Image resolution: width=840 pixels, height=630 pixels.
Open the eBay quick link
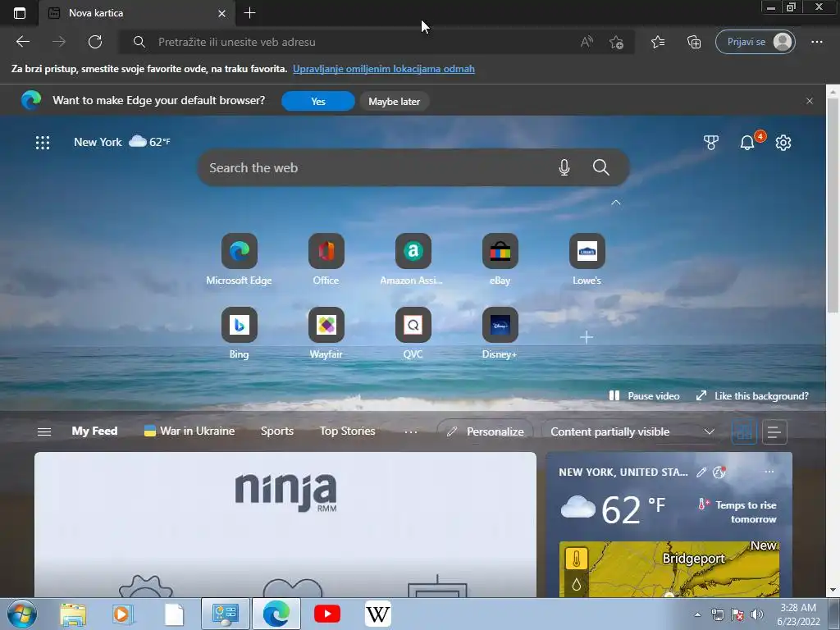(x=500, y=260)
